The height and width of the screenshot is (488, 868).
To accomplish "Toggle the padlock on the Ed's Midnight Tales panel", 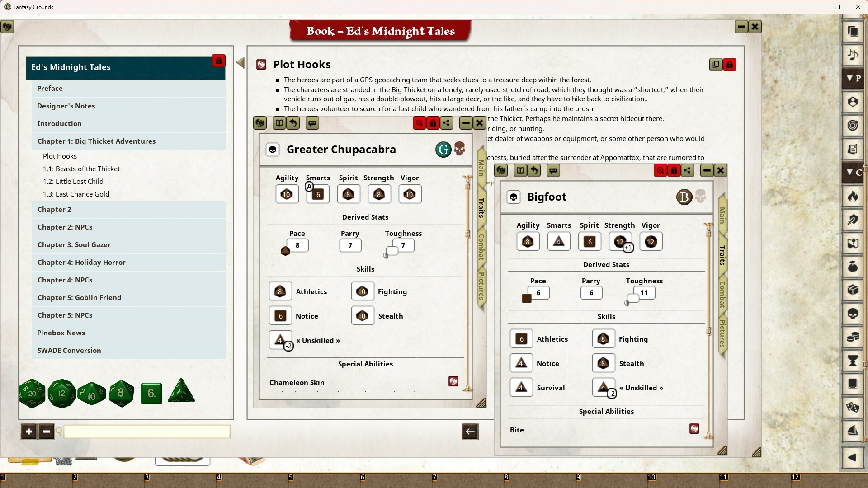I will (219, 60).
